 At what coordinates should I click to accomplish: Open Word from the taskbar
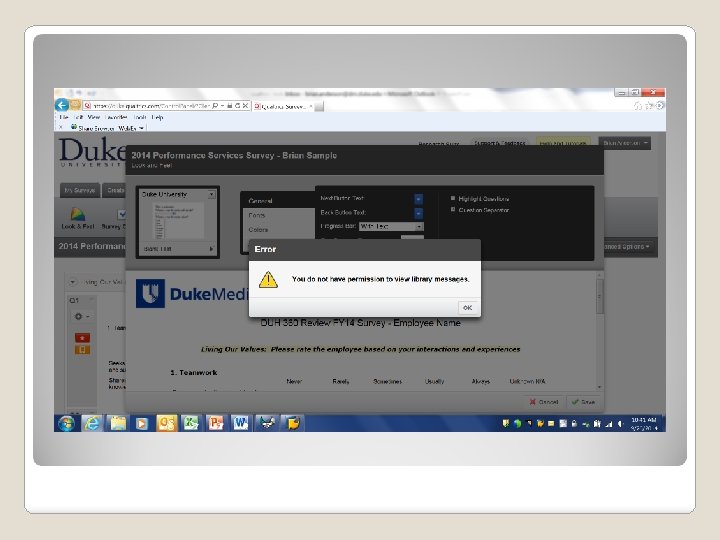pyautogui.click(x=240, y=423)
